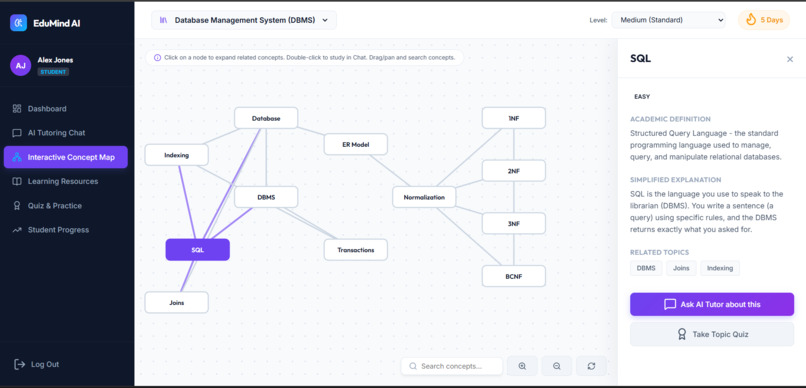Click the flame streak icon
This screenshot has height=388, width=806.
[751, 20]
